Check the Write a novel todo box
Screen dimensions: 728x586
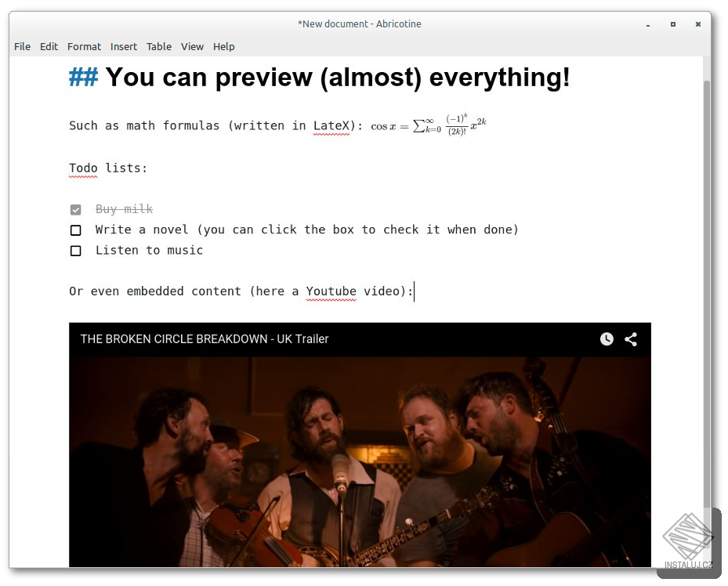[x=76, y=230]
